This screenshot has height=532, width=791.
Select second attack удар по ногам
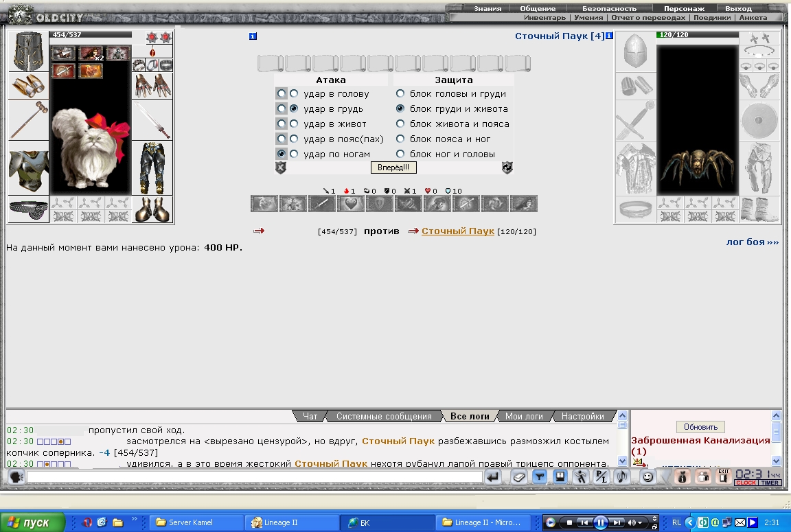(294, 154)
